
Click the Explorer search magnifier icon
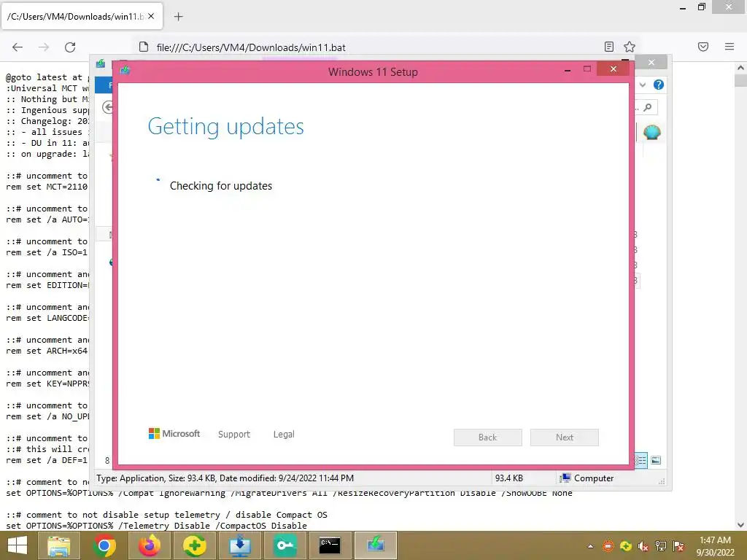tap(648, 107)
